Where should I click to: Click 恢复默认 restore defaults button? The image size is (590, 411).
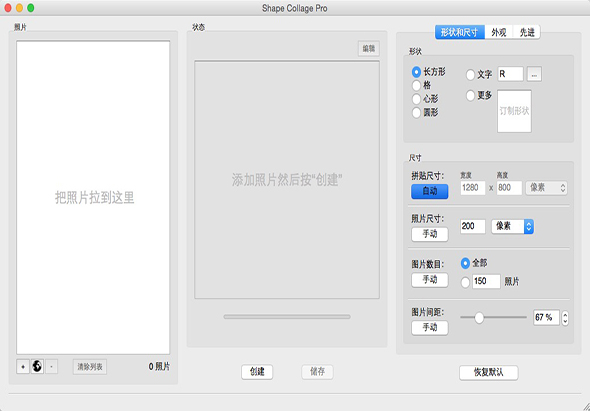pos(488,373)
